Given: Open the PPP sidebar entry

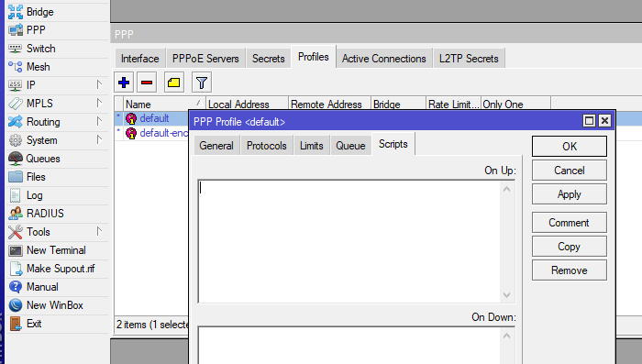Looking at the screenshot, I should 57,30.
